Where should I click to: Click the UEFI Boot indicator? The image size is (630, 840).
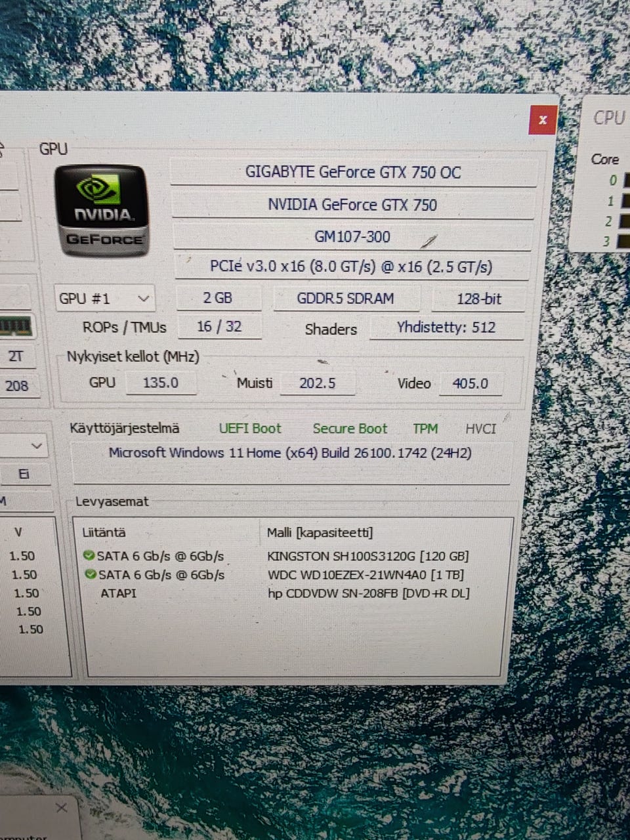coord(249,429)
